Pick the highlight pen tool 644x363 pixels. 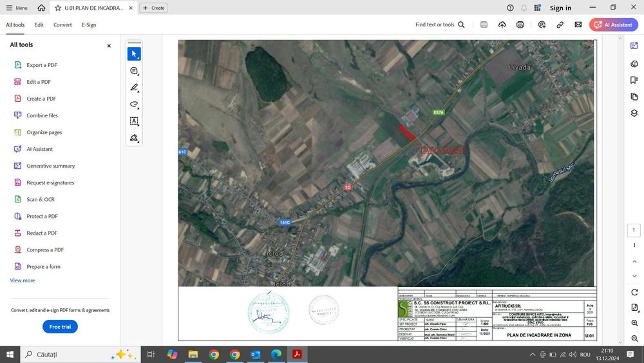pyautogui.click(x=134, y=88)
